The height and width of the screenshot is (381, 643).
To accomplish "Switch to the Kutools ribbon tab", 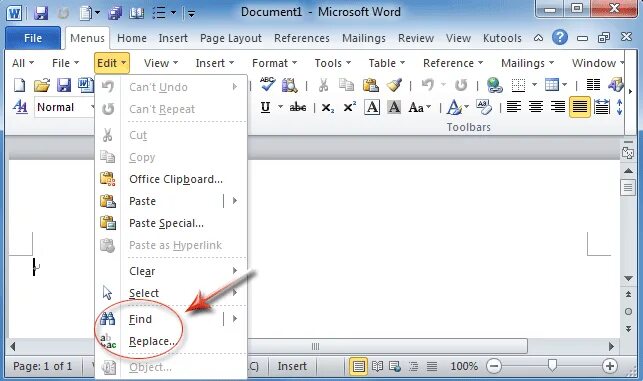I will pos(502,38).
